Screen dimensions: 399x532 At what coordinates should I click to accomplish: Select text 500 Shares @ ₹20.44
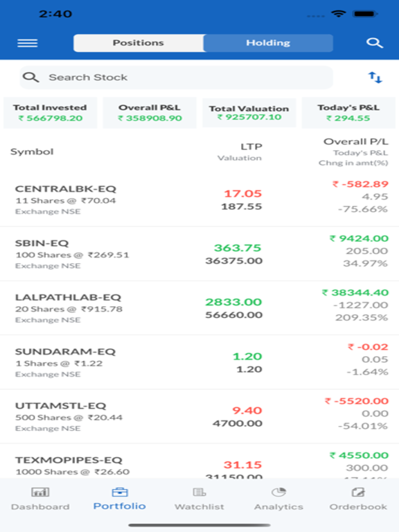(x=69, y=417)
